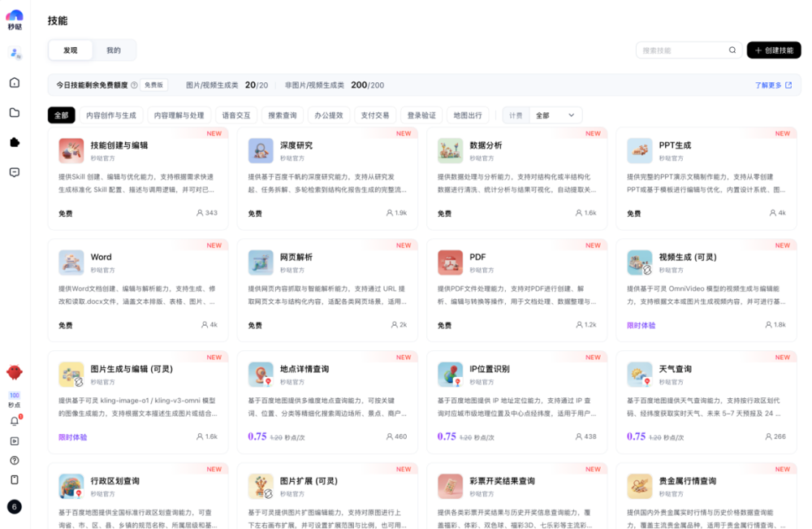Screen dimensions: 812x529
Task: Open the chat message icon in sidebar
Action: pyautogui.click(x=15, y=172)
